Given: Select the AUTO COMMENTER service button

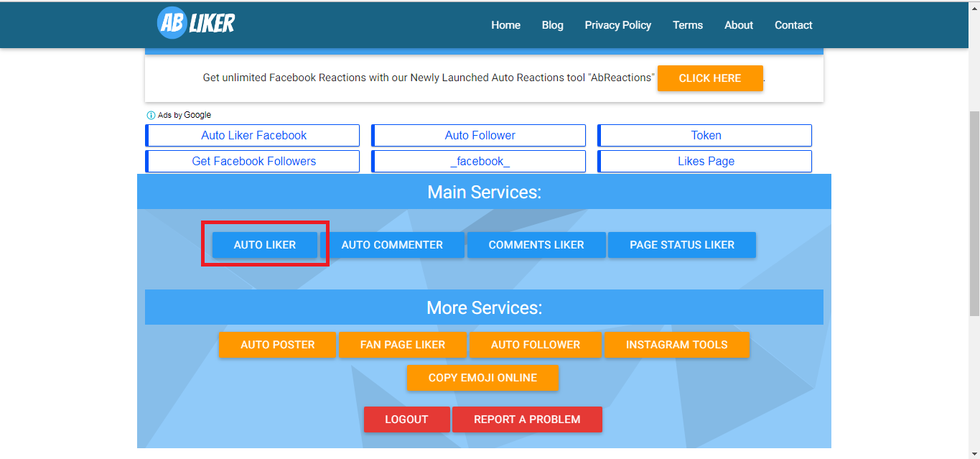Looking at the screenshot, I should coord(392,245).
